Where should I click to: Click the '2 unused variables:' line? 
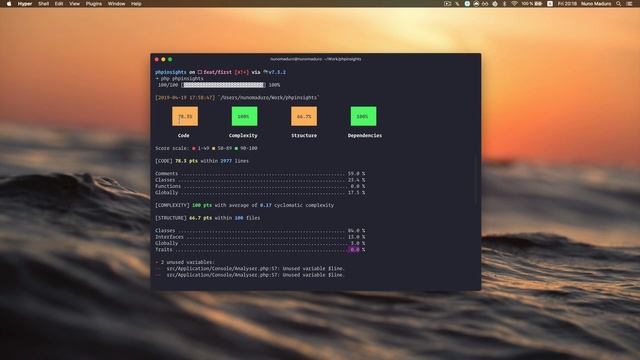[185, 262]
